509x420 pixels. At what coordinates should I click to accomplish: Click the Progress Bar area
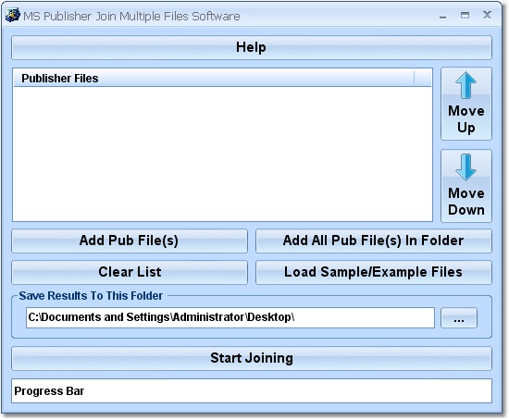[x=252, y=390]
